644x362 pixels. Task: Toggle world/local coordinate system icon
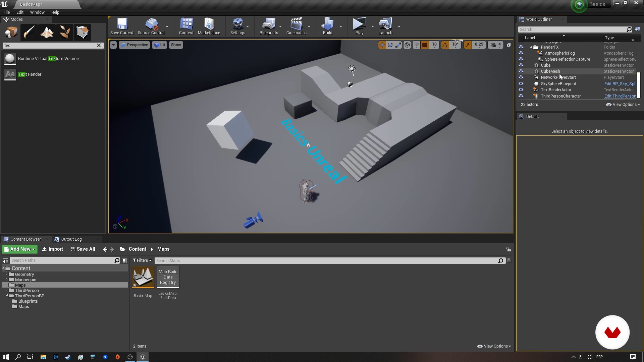pyautogui.click(x=407, y=45)
